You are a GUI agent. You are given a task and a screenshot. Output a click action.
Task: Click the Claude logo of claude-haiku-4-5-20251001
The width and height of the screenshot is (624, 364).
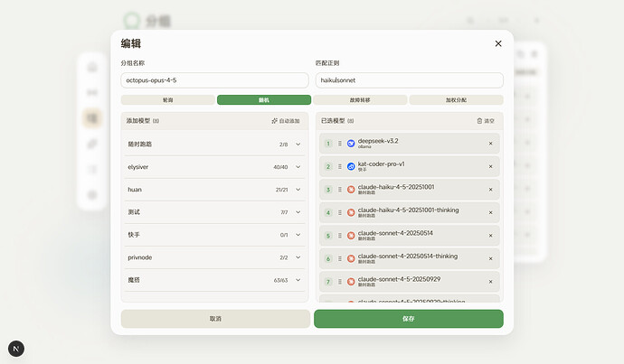coord(351,190)
